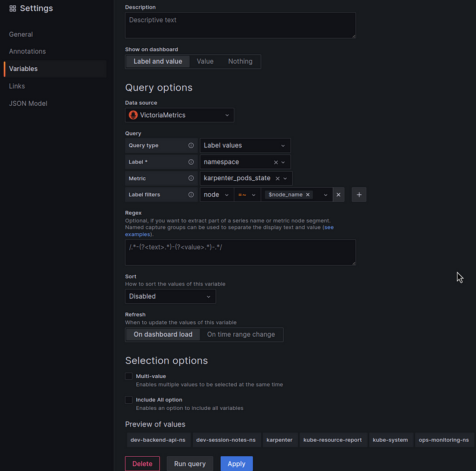Open the Label values query type dropdown
Image resolution: width=476 pixels, height=471 pixels.
[x=245, y=146]
